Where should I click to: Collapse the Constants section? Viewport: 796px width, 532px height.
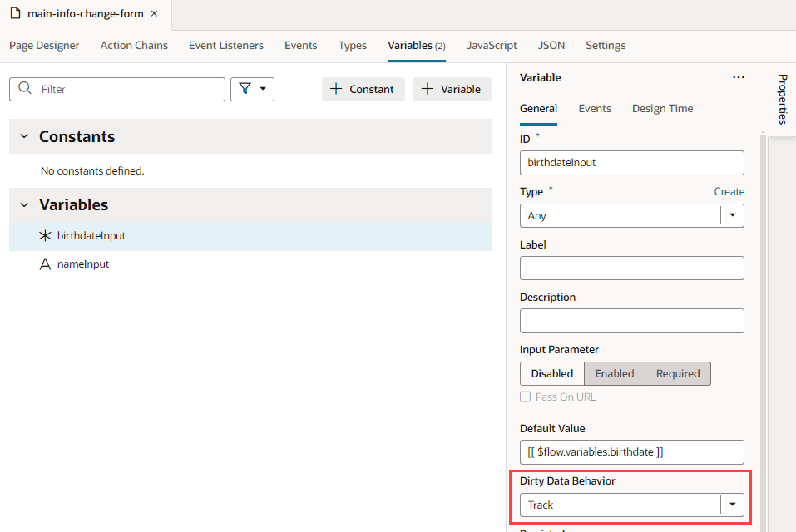point(24,136)
